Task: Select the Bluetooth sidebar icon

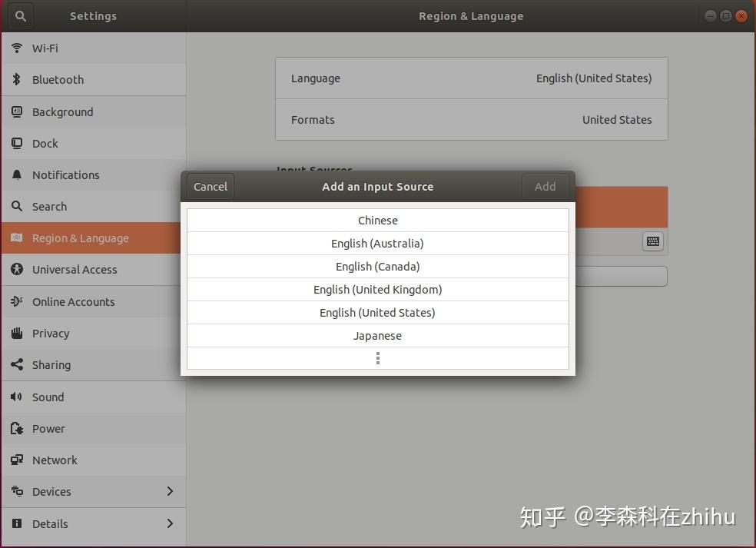Action: tap(17, 79)
